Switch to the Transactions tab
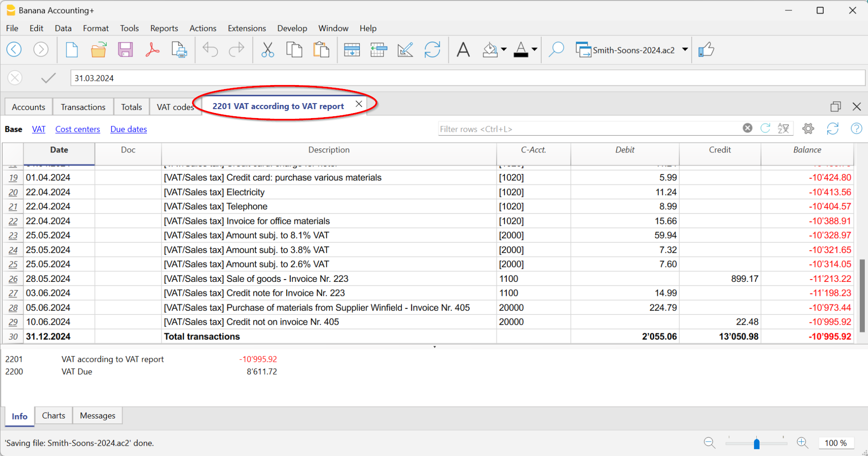 (x=83, y=107)
